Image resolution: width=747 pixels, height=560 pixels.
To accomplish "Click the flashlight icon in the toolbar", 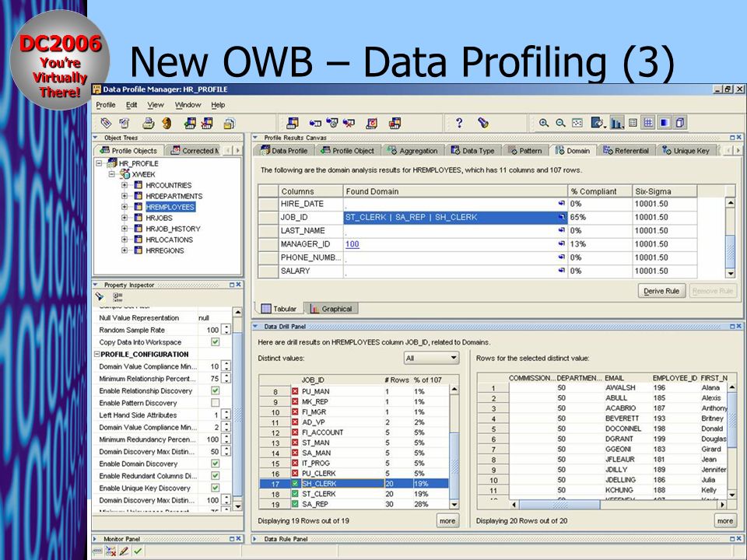I will [483, 123].
